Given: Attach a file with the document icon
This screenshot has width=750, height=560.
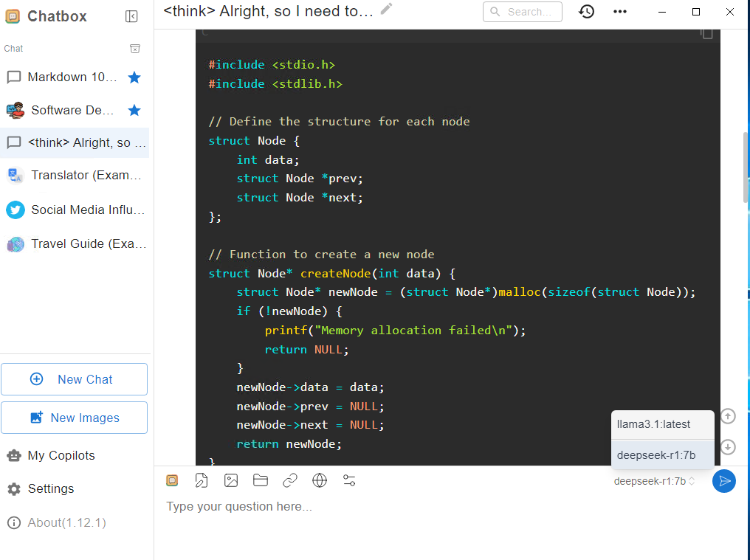Looking at the screenshot, I should (x=202, y=480).
